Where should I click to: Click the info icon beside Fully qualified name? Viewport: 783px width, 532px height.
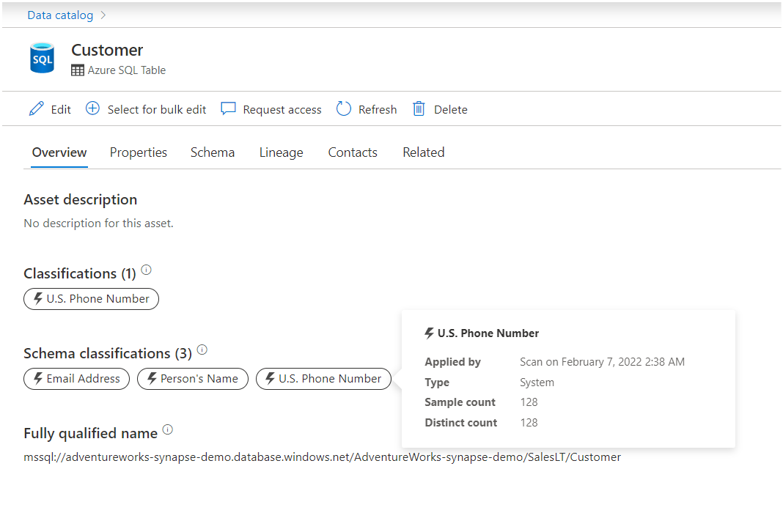click(x=168, y=429)
